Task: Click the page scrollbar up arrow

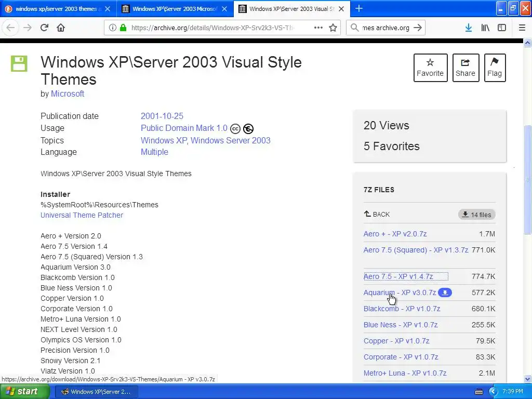Action: (527, 43)
